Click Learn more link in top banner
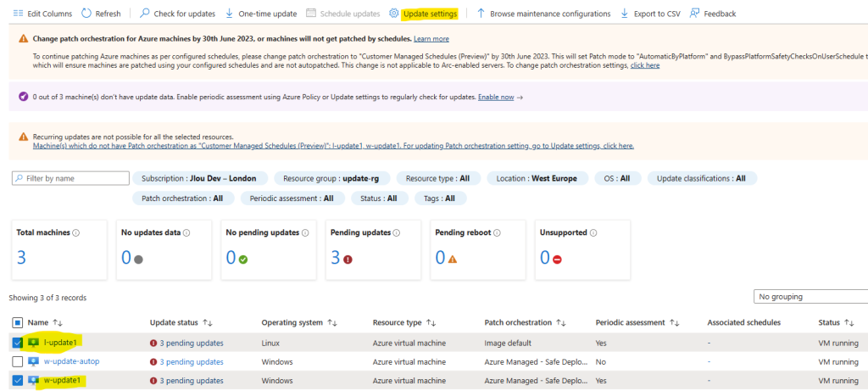 431,39
